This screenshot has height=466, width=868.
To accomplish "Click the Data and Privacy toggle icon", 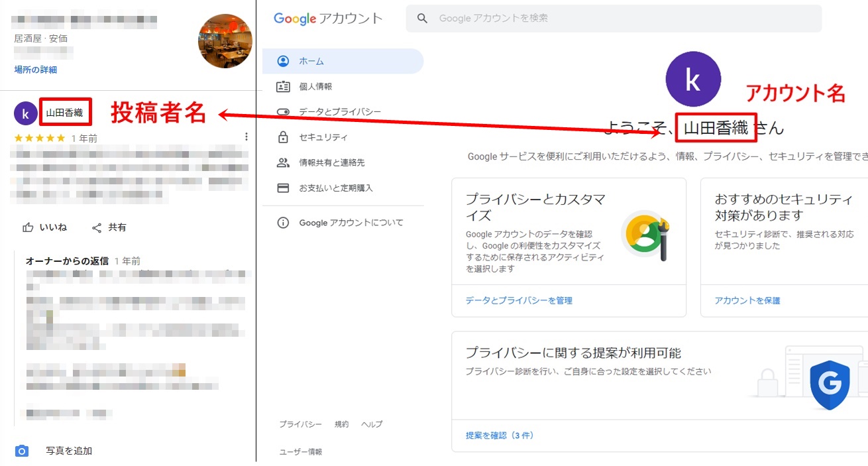I will (283, 112).
